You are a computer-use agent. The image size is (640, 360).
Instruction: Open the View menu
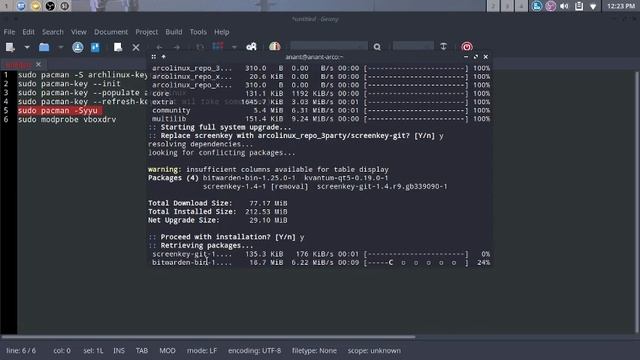[x=79, y=32]
